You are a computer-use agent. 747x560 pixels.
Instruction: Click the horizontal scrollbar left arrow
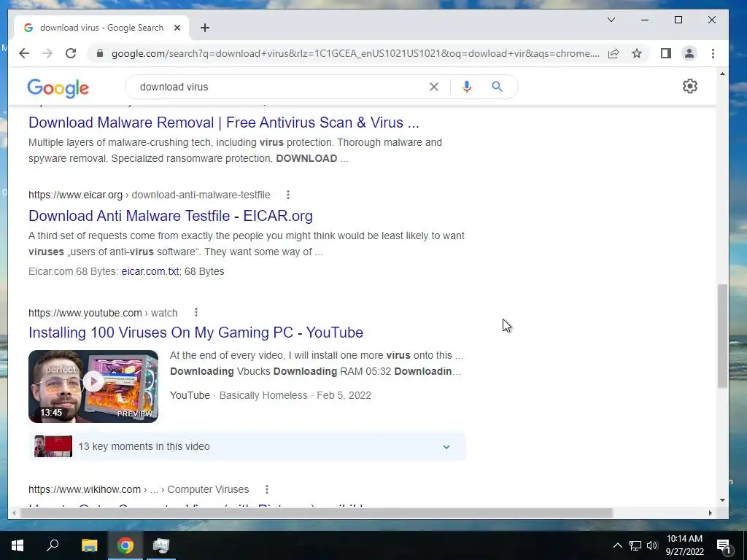[15, 513]
